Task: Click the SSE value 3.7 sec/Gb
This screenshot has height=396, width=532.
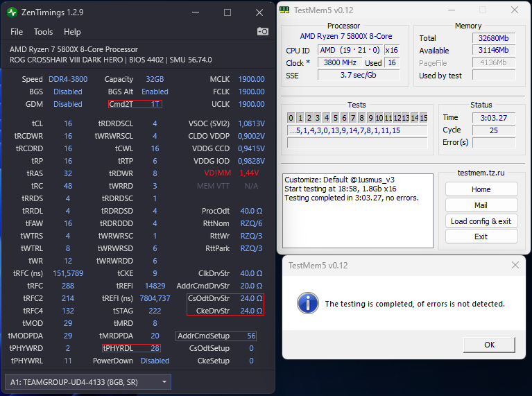Action: 359,75
